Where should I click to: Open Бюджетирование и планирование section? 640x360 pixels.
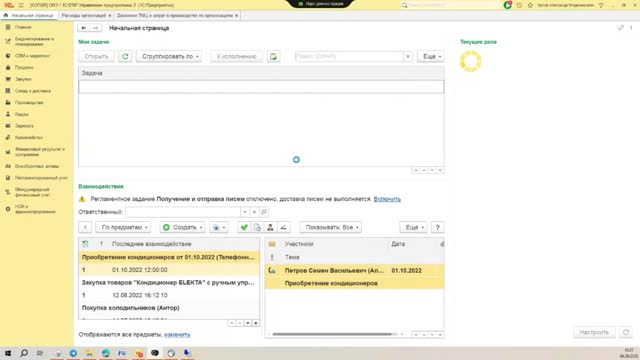coord(34,41)
